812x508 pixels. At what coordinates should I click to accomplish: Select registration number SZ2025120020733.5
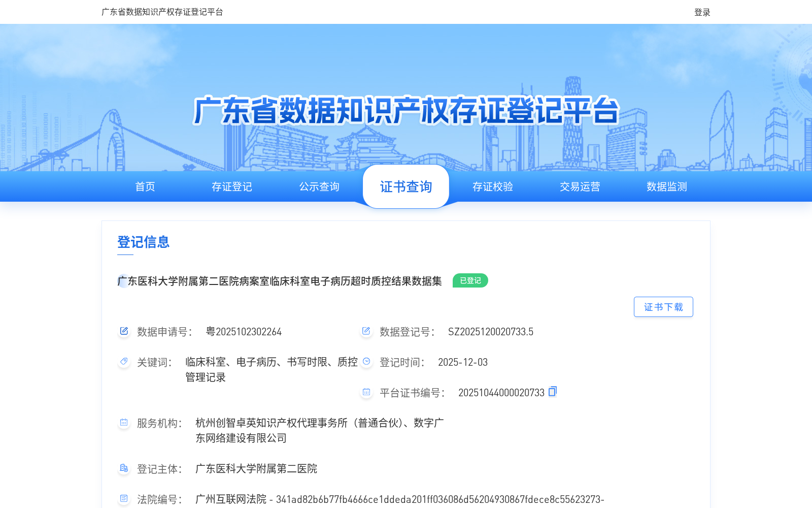coord(491,332)
